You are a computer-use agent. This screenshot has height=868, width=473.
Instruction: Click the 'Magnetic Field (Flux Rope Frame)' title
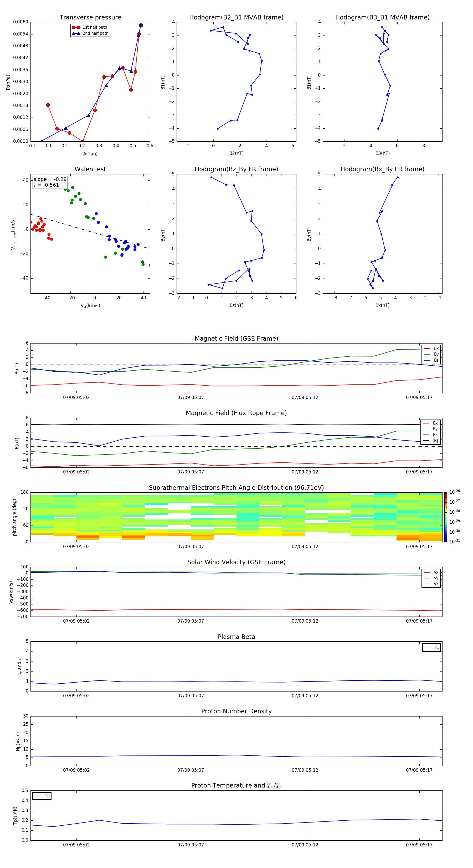tap(236, 413)
